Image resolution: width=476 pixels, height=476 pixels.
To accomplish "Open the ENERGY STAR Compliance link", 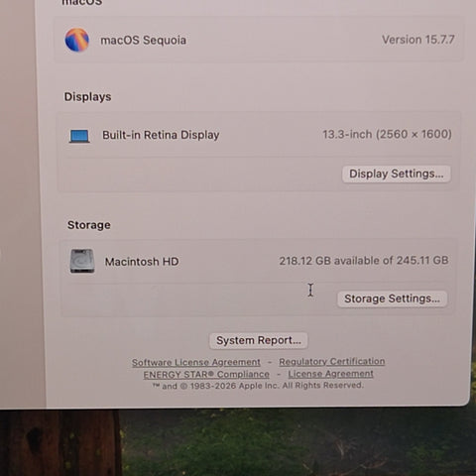I will pos(206,374).
